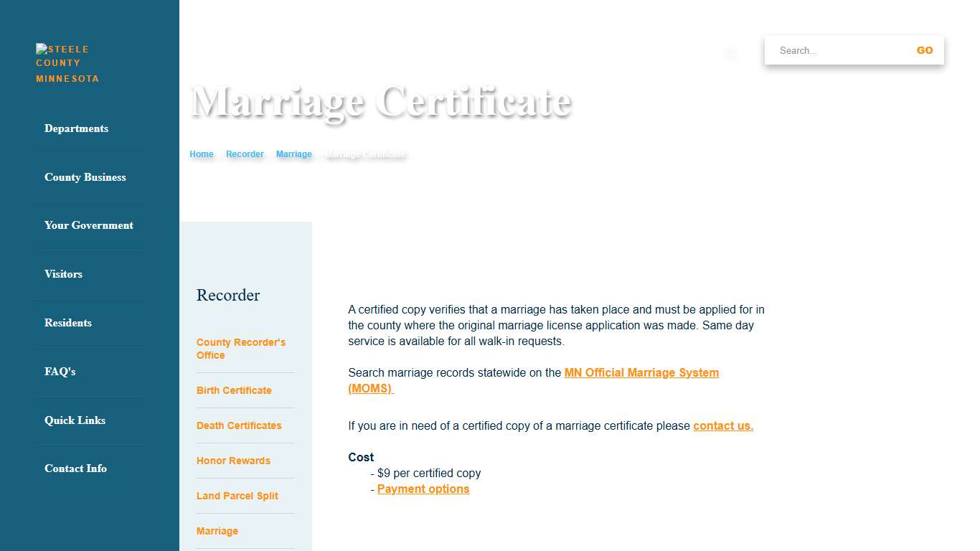
Task: Go to the Death Certificates page
Action: click(x=239, y=425)
